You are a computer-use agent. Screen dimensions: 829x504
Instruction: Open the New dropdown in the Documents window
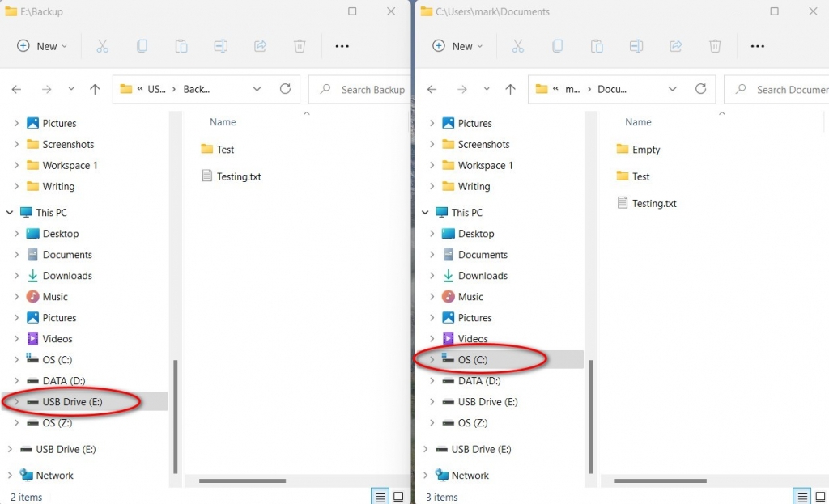[458, 46]
